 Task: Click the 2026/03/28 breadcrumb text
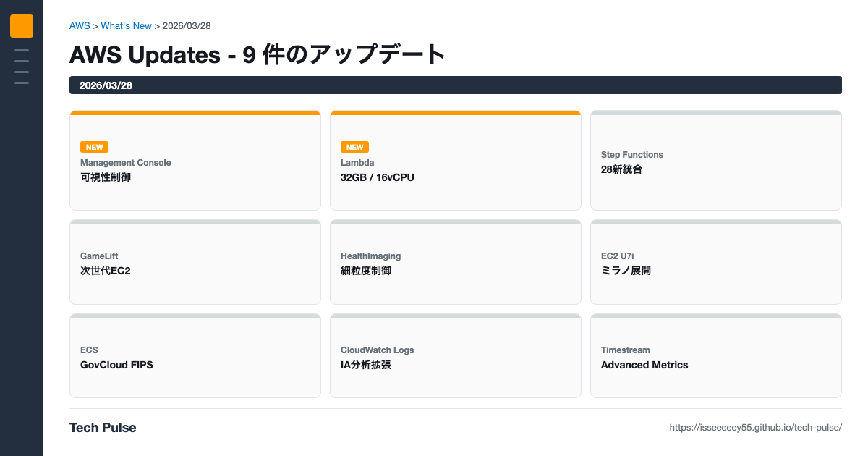point(187,26)
